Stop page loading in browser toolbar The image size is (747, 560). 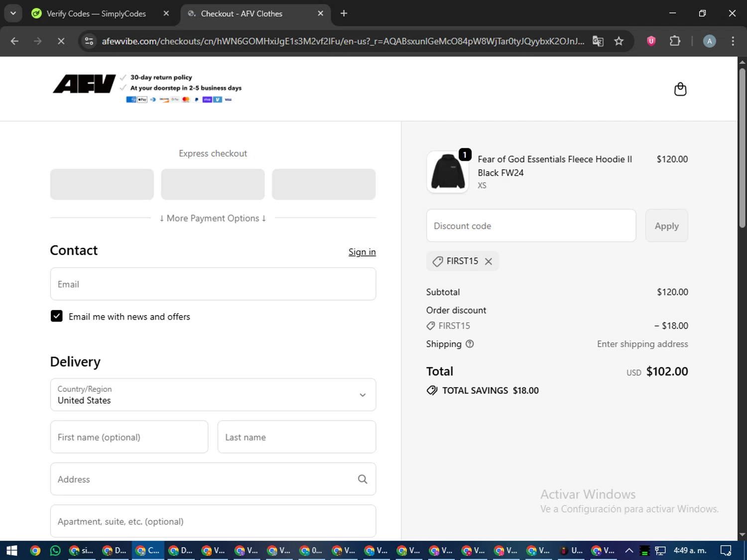coord(61,41)
